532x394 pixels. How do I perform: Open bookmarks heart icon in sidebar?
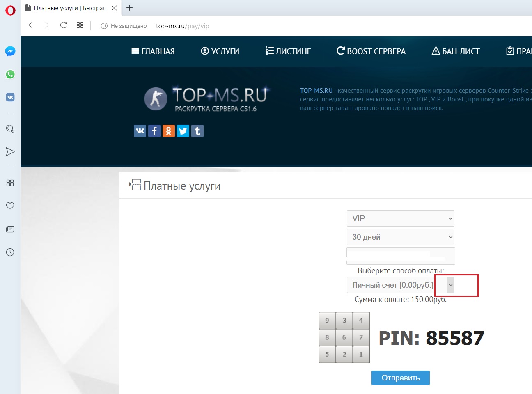pos(10,206)
